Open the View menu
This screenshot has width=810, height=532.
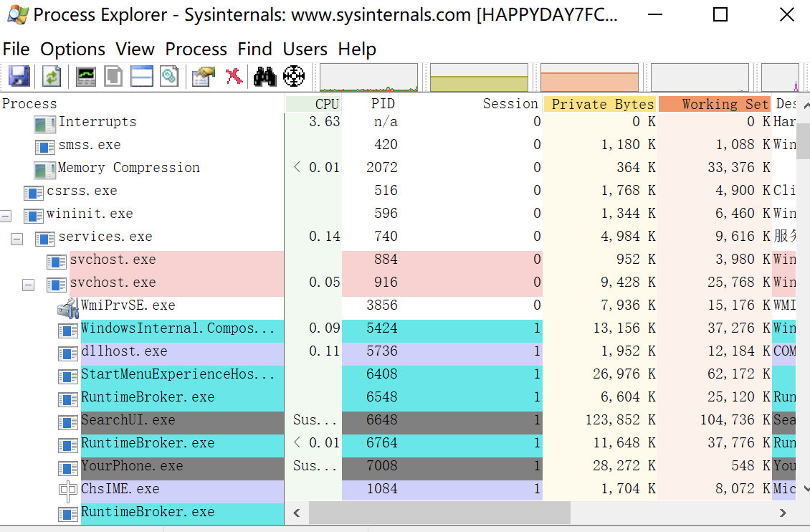(135, 49)
